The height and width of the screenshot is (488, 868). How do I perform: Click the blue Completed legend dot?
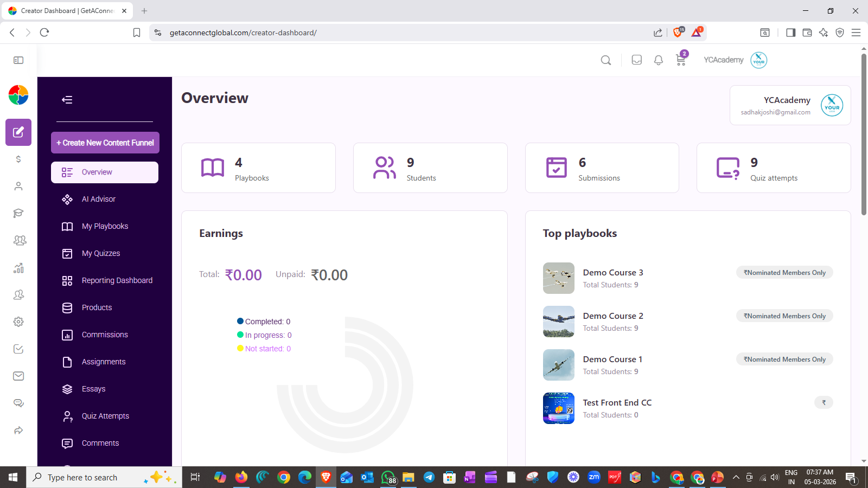pos(240,321)
